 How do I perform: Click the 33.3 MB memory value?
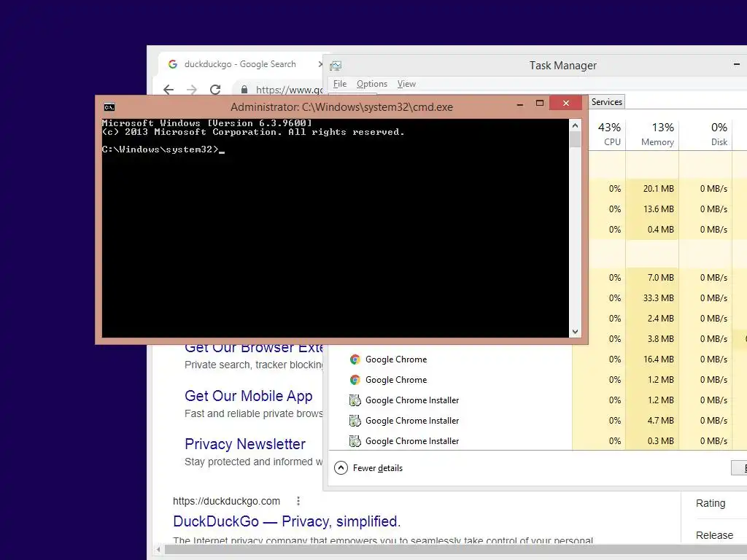pyautogui.click(x=659, y=298)
